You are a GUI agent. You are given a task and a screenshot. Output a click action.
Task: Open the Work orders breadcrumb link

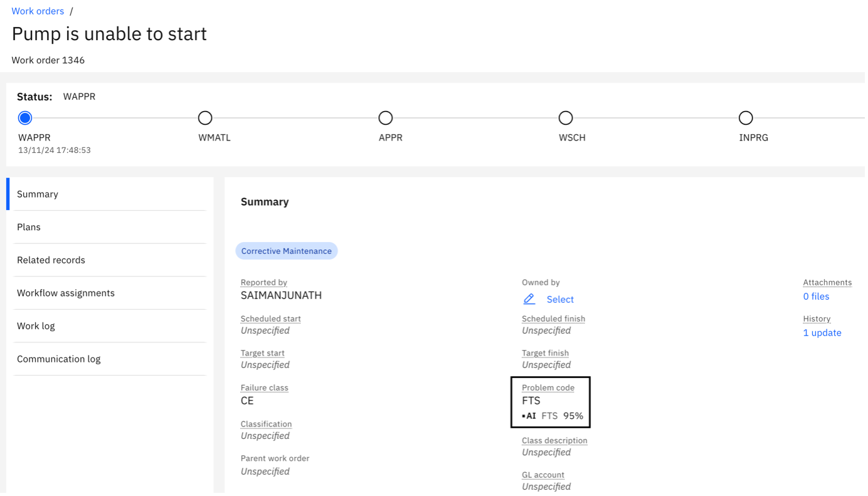click(38, 11)
